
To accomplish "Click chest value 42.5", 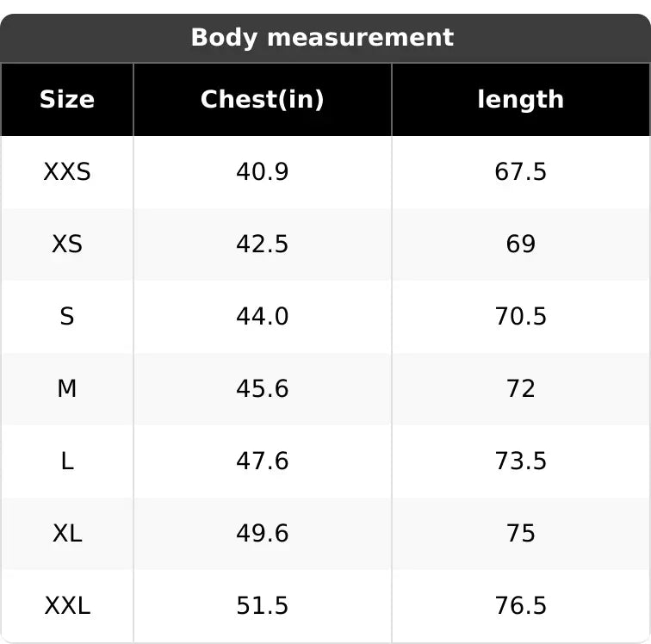I will (263, 244).
